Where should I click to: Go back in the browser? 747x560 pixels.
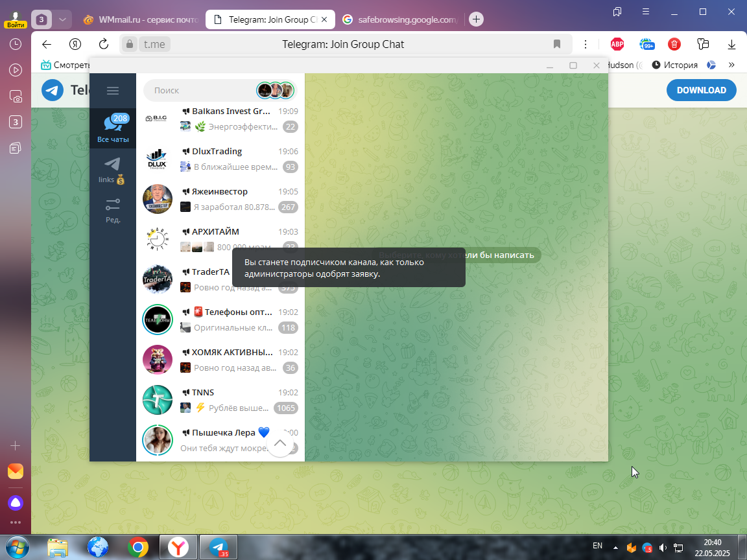[46, 44]
